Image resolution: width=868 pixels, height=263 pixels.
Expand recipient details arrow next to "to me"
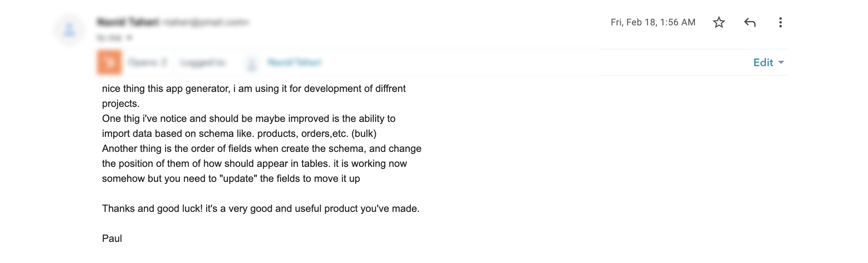[x=129, y=38]
